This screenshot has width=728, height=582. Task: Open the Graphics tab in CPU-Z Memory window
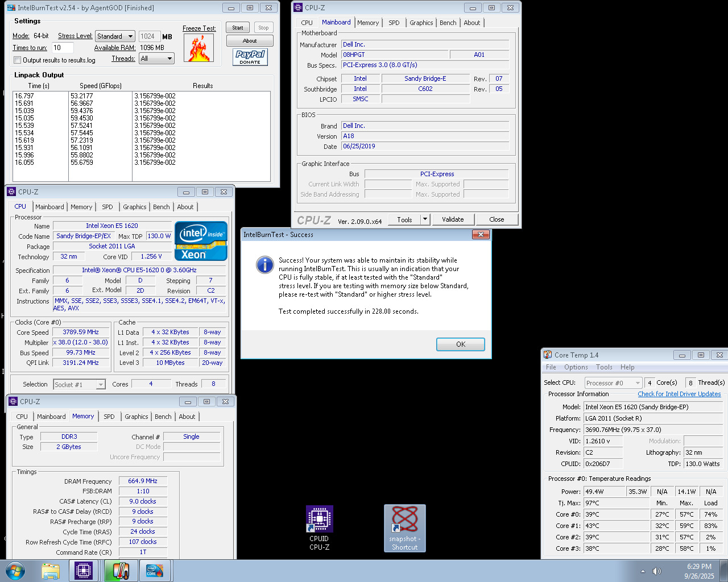pyautogui.click(x=136, y=417)
